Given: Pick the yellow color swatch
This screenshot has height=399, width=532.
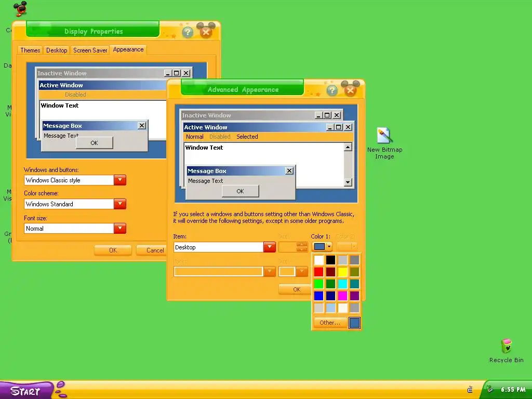Looking at the screenshot, I should click(342, 272).
